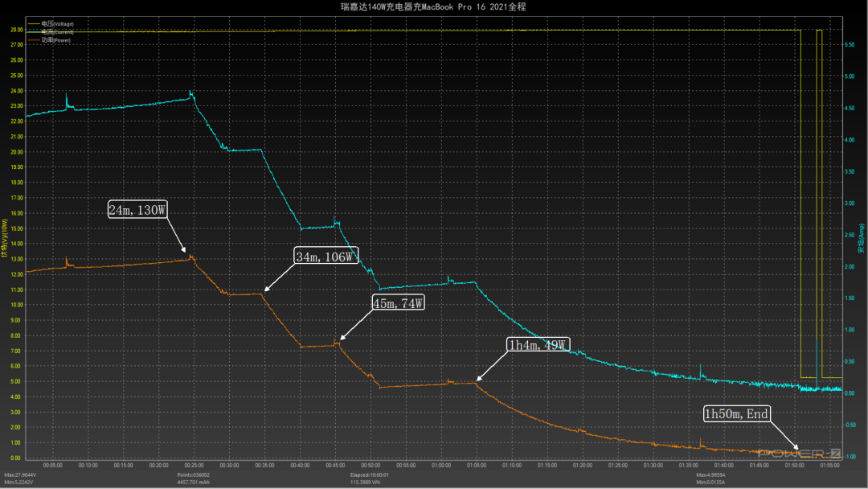The height and width of the screenshot is (489, 868).
Task: Click the 115.3989 Wh energy reading
Action: tap(366, 483)
